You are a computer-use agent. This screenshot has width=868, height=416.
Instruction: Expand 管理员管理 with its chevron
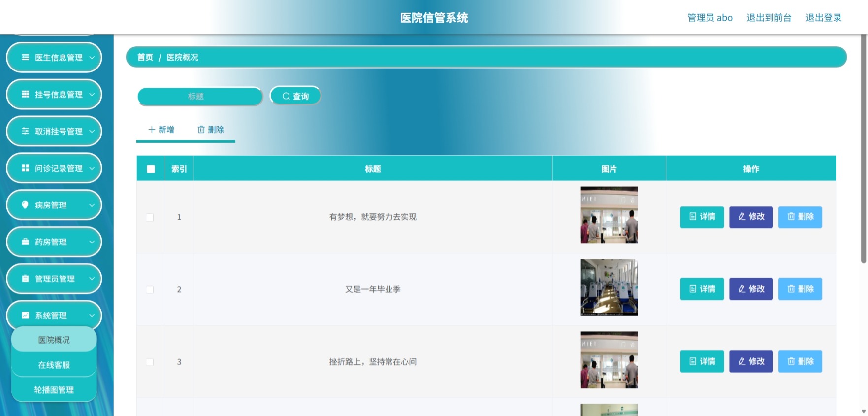(x=92, y=278)
